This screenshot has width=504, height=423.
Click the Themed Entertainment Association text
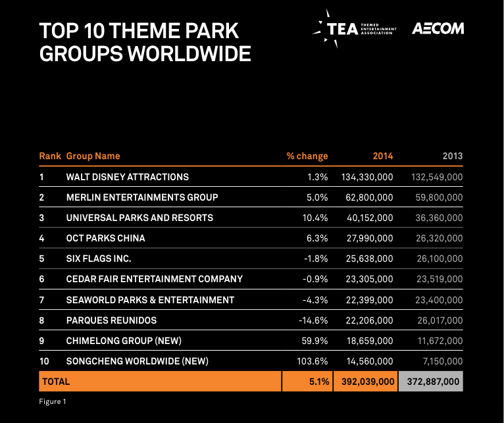pos(380,28)
